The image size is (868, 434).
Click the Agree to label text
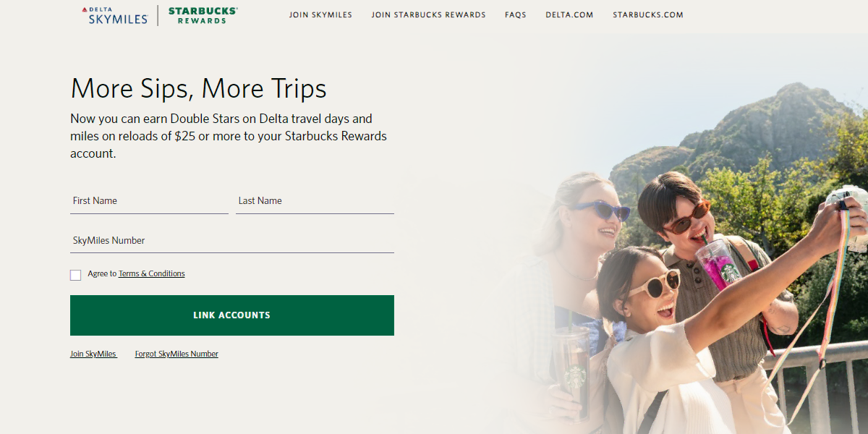102,273
